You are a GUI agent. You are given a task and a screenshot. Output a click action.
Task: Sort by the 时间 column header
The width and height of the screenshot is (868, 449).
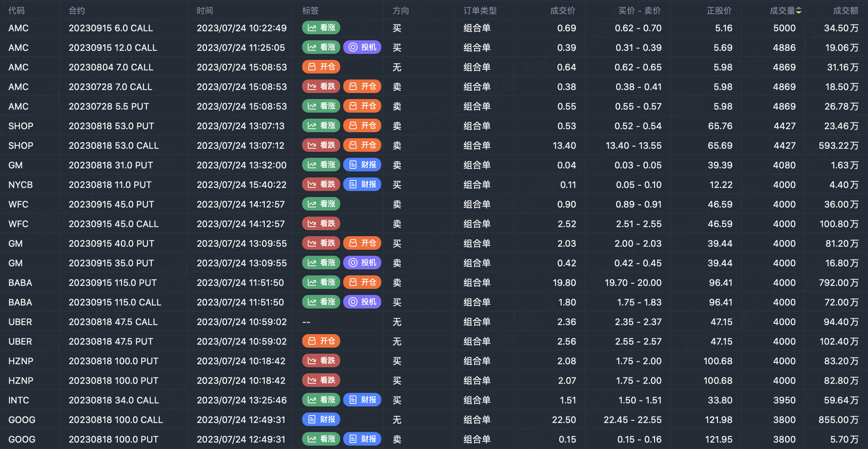click(x=205, y=11)
